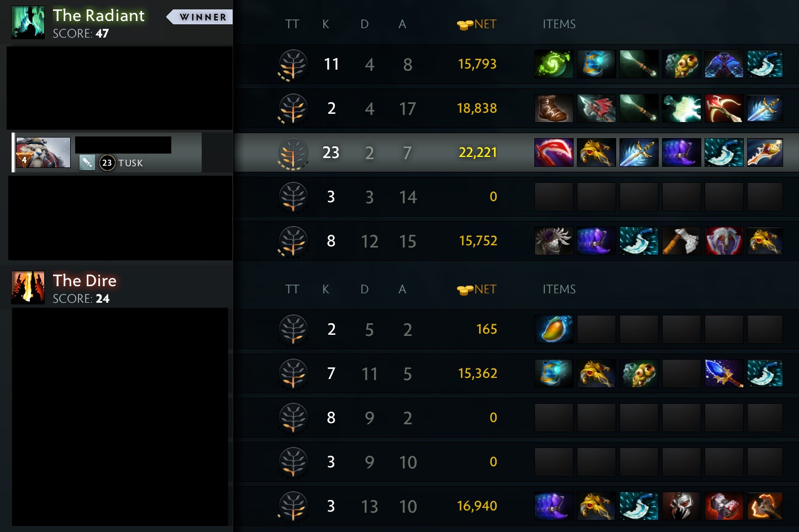This screenshot has height=532, width=799.
Task: Open Tusk's talent tree icon in highlighted row
Action: point(293,153)
